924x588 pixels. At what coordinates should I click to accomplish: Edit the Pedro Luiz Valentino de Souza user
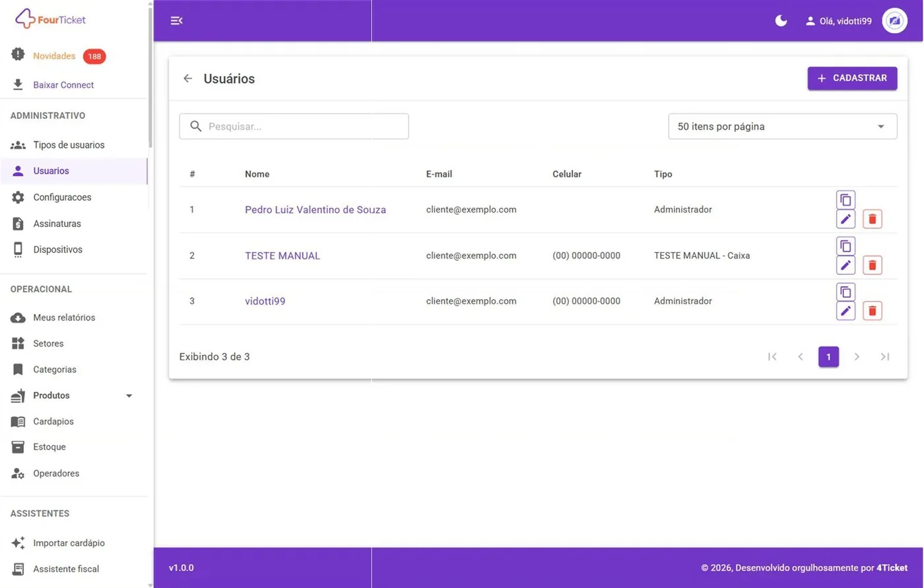(x=845, y=218)
